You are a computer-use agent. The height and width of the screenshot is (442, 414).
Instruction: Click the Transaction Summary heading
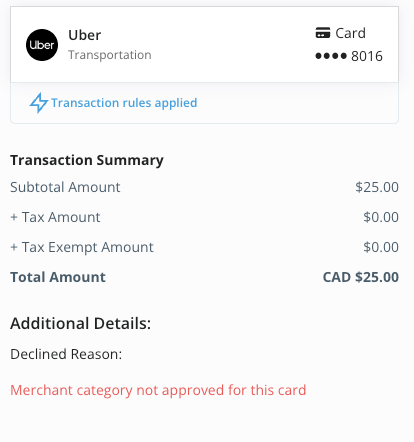(87, 160)
